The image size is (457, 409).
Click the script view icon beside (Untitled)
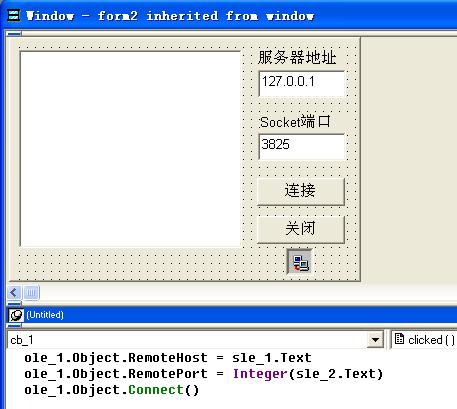16,315
